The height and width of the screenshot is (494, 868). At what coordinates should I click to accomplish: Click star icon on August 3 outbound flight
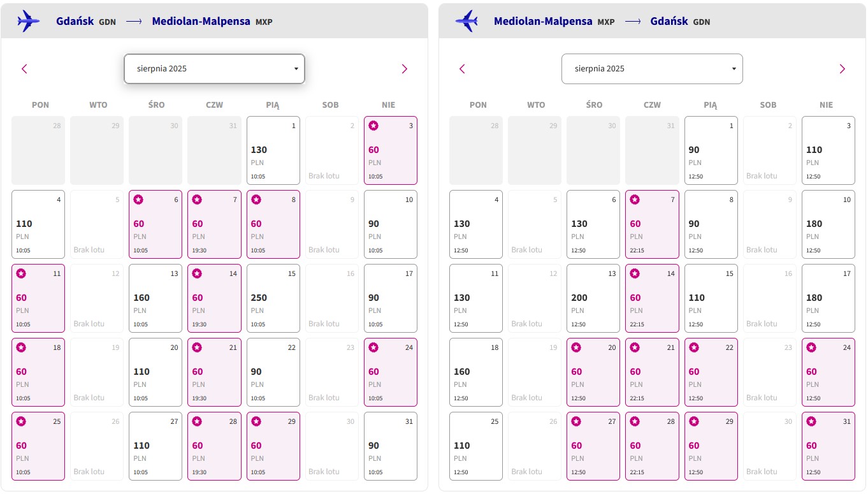(373, 126)
